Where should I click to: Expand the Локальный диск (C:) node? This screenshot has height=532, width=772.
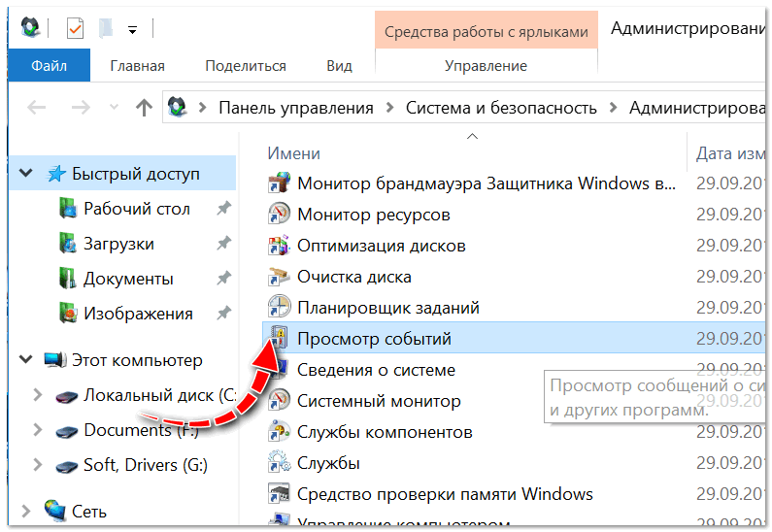(x=38, y=394)
